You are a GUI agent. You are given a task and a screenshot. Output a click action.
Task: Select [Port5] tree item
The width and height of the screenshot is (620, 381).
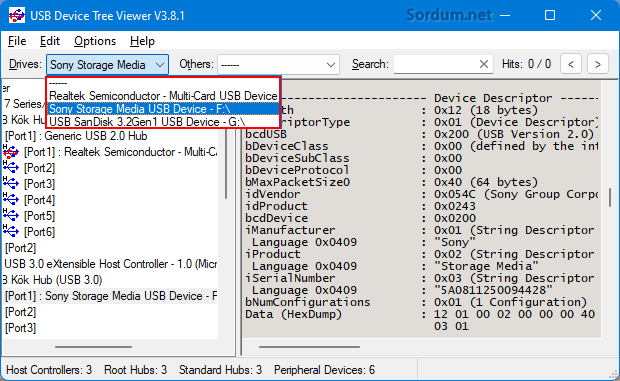tap(40, 216)
